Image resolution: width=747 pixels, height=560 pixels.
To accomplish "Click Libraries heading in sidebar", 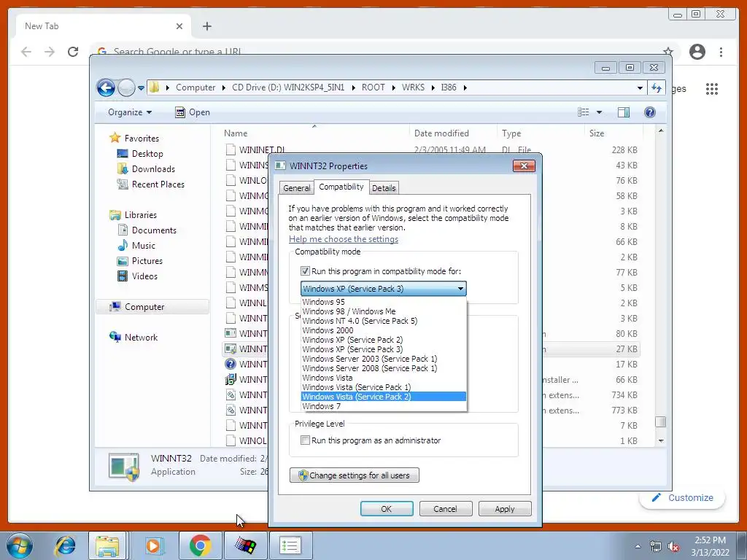I will (140, 215).
